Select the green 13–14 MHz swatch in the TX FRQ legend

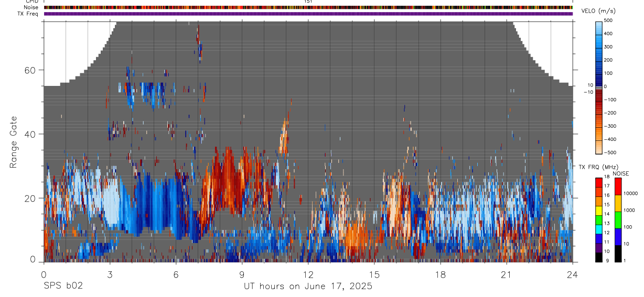tap(598, 220)
